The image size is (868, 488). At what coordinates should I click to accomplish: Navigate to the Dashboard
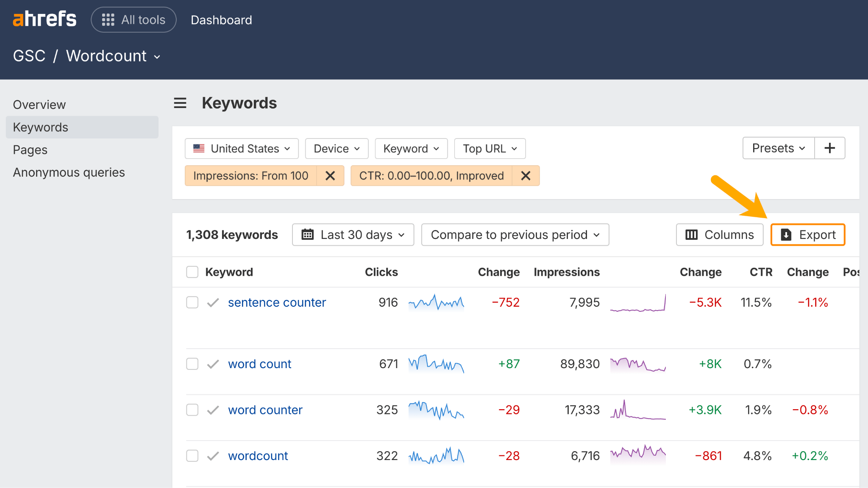(221, 19)
